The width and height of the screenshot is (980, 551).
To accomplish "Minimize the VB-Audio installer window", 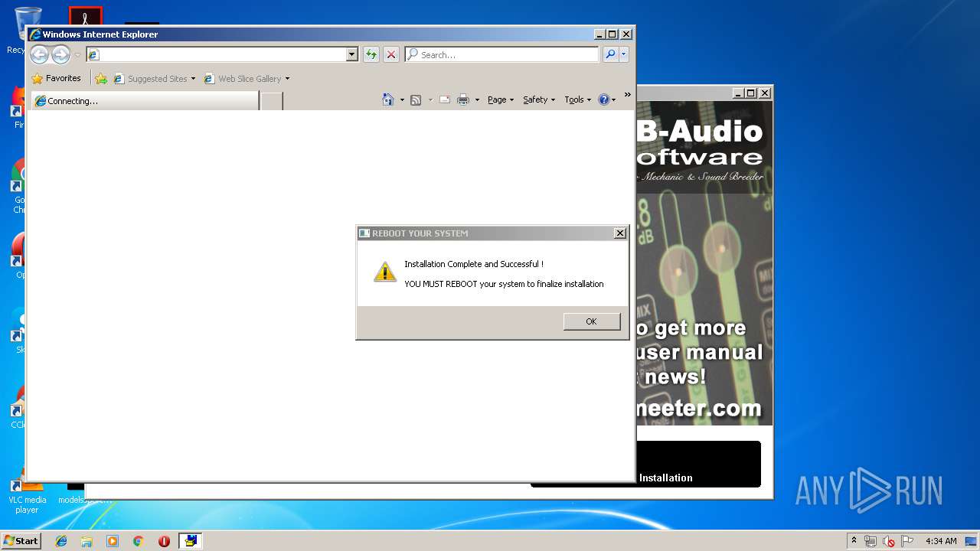I will 738,93.
